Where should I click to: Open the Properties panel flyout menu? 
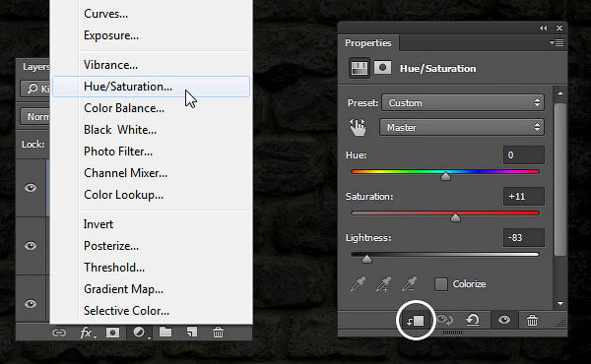[558, 43]
